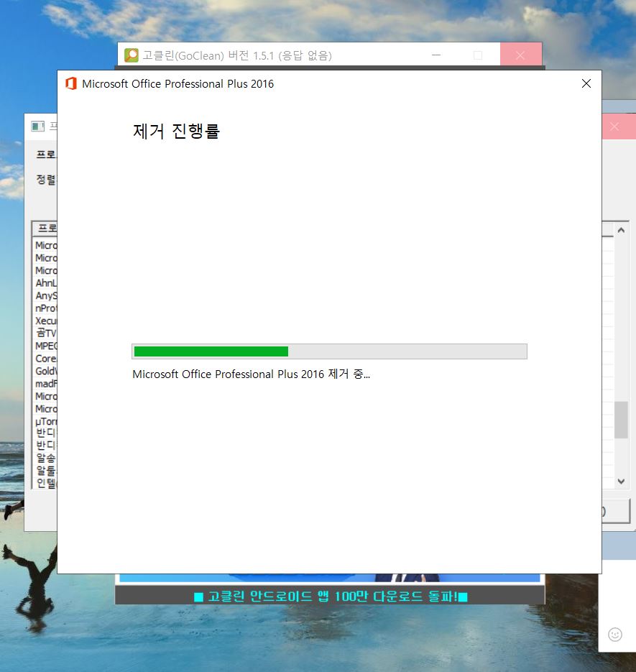
Task: Close the Microsoft Office Professional Plus 2016 dialog
Action: click(x=586, y=83)
